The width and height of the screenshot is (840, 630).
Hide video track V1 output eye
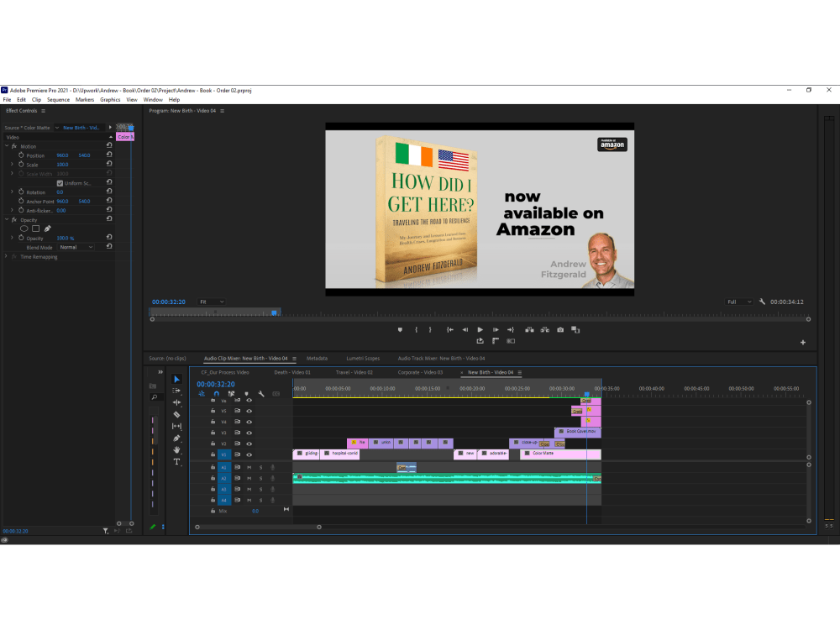pyautogui.click(x=249, y=454)
